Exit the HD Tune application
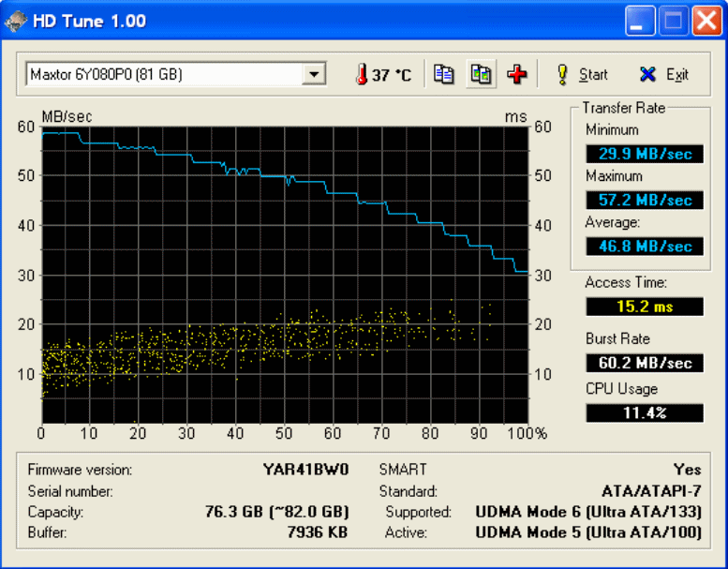Viewport: 728px width, 569px height. click(x=664, y=74)
